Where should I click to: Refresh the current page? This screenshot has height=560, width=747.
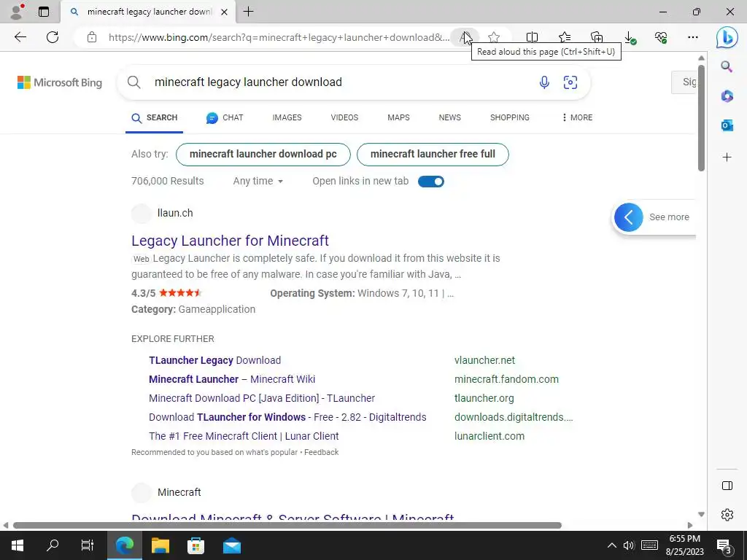(x=53, y=37)
